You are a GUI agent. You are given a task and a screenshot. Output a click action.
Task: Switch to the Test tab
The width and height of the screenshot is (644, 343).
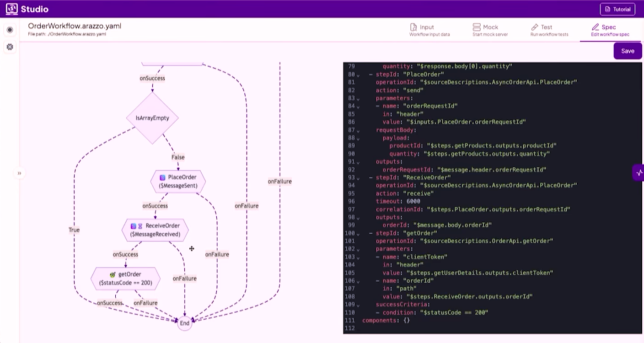[x=549, y=30]
